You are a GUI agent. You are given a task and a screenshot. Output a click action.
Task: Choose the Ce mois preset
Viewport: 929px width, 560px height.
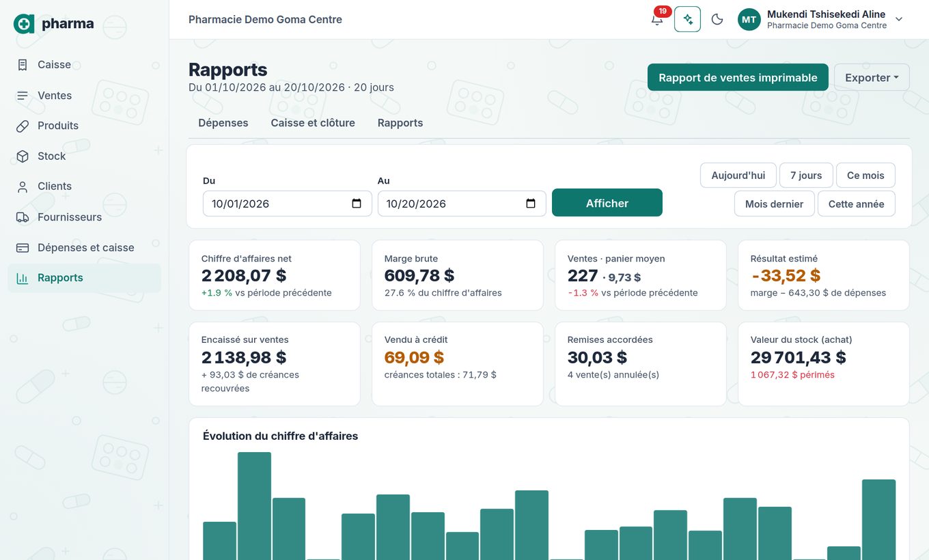(x=865, y=176)
